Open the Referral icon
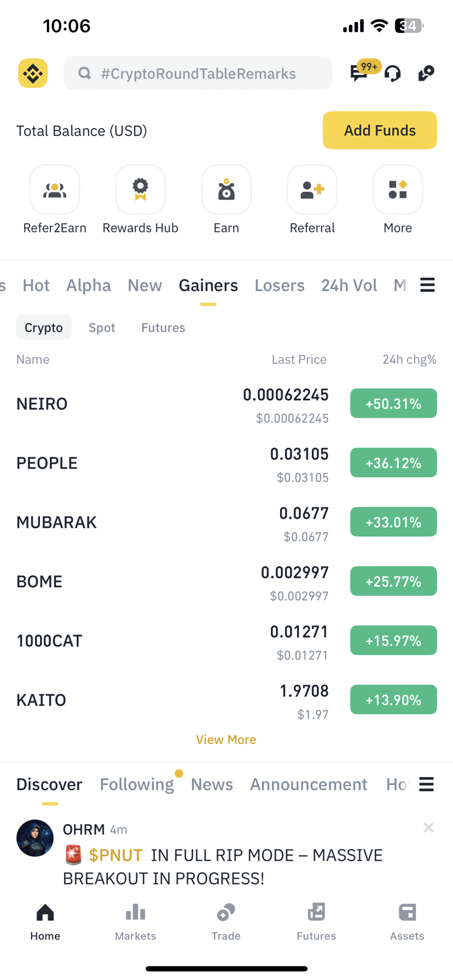The image size is (453, 980). [x=312, y=190]
